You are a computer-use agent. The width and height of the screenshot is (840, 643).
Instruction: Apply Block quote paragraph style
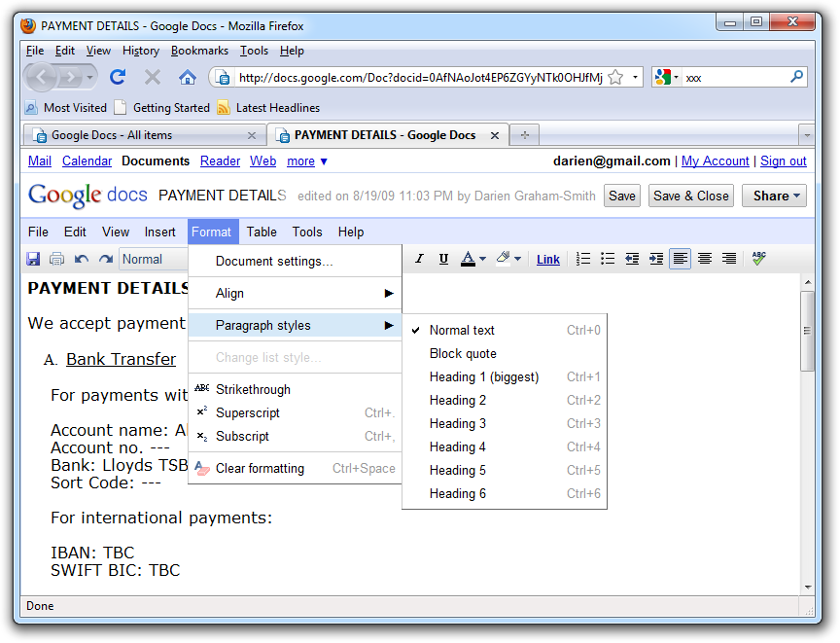pyautogui.click(x=505, y=354)
